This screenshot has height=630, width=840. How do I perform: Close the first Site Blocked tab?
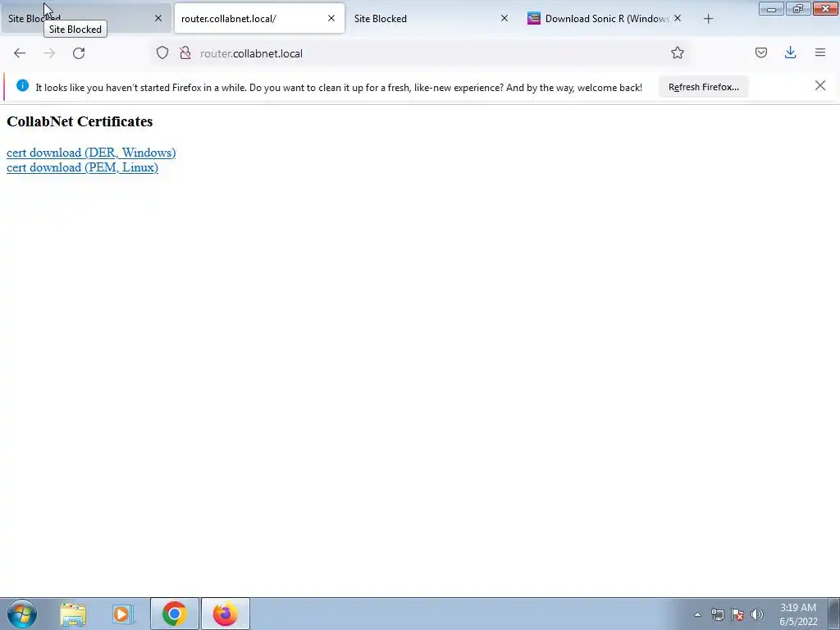pyautogui.click(x=158, y=18)
